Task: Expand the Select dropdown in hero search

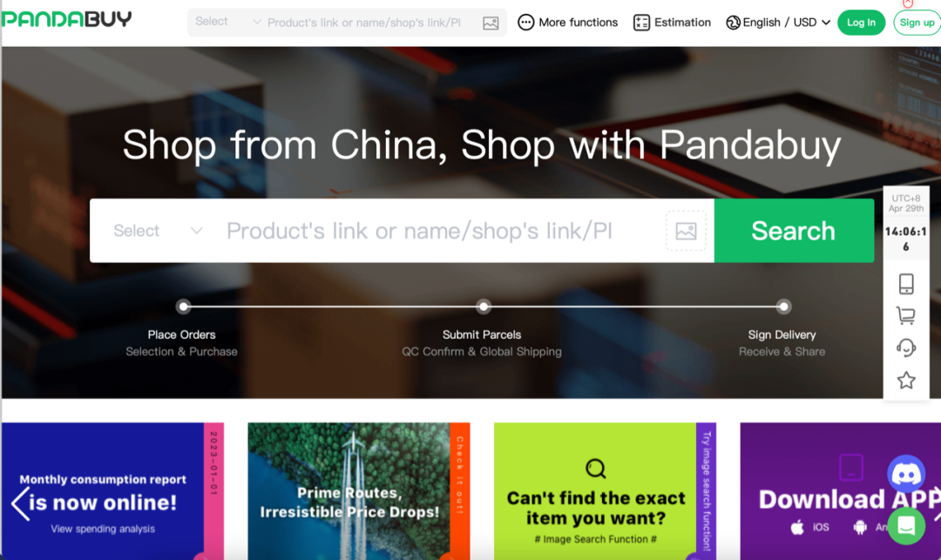Action: pos(158,231)
